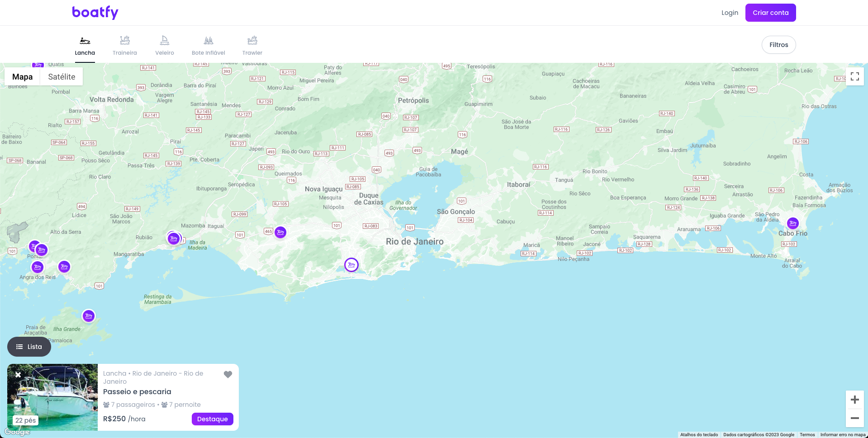Click the R$250 /hora price text
The width and height of the screenshot is (868, 438).
click(x=124, y=419)
